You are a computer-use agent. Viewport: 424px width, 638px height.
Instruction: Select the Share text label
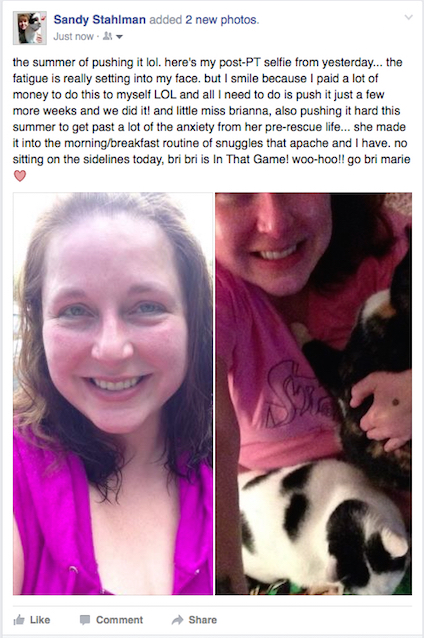[x=203, y=620]
